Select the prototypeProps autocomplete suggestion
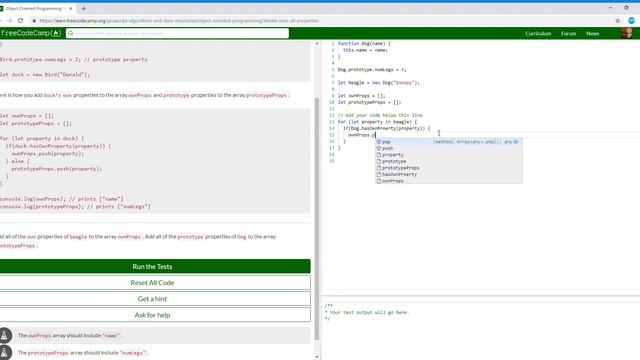 (449, 168)
